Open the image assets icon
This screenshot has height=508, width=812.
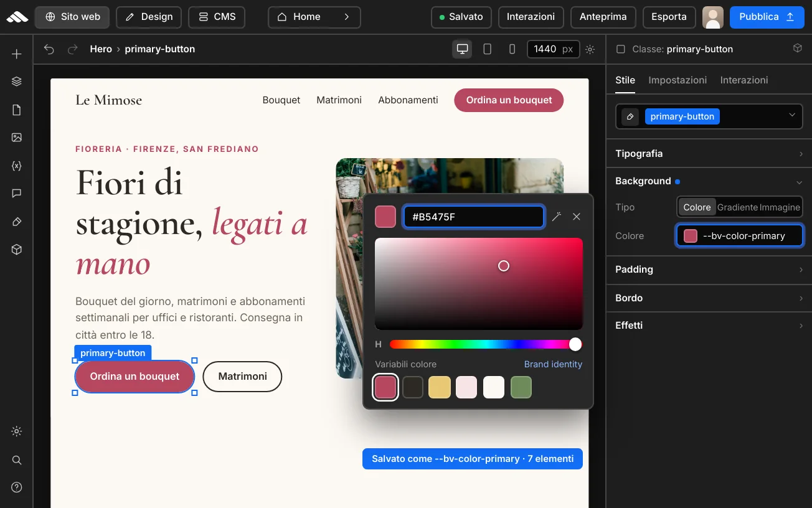click(17, 138)
